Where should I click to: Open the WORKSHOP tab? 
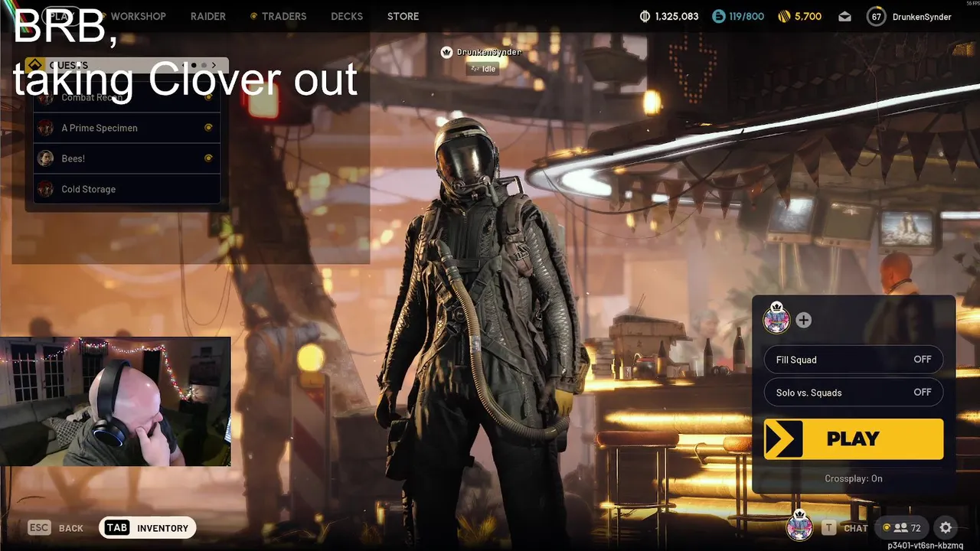point(138,16)
